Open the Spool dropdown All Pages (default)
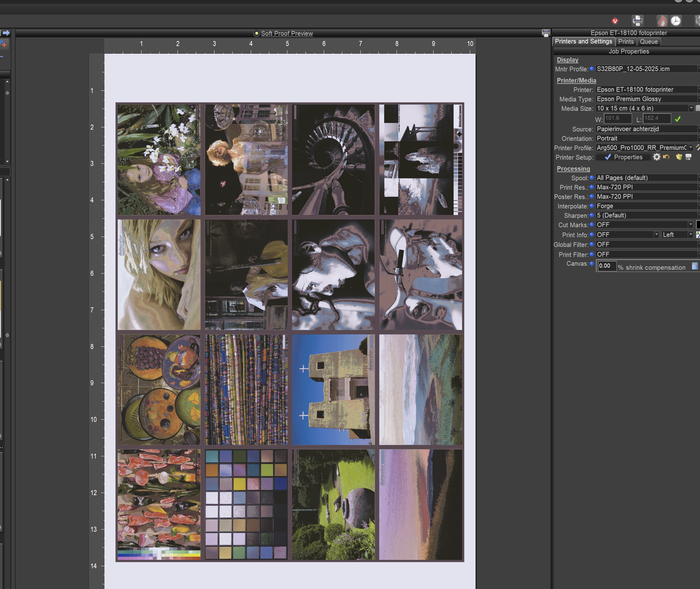 point(648,178)
